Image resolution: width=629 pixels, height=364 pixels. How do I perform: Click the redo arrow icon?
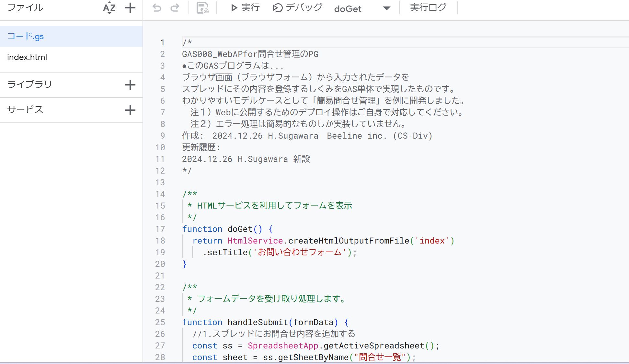point(175,8)
